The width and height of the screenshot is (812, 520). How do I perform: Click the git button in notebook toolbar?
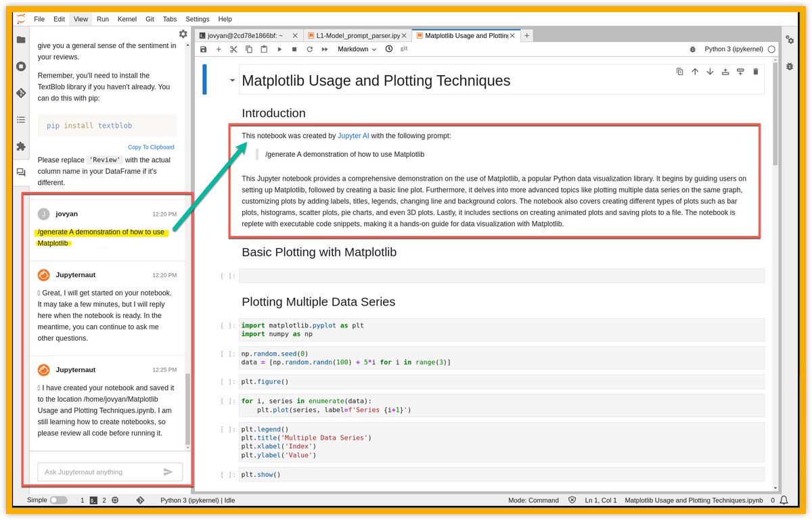pos(404,49)
